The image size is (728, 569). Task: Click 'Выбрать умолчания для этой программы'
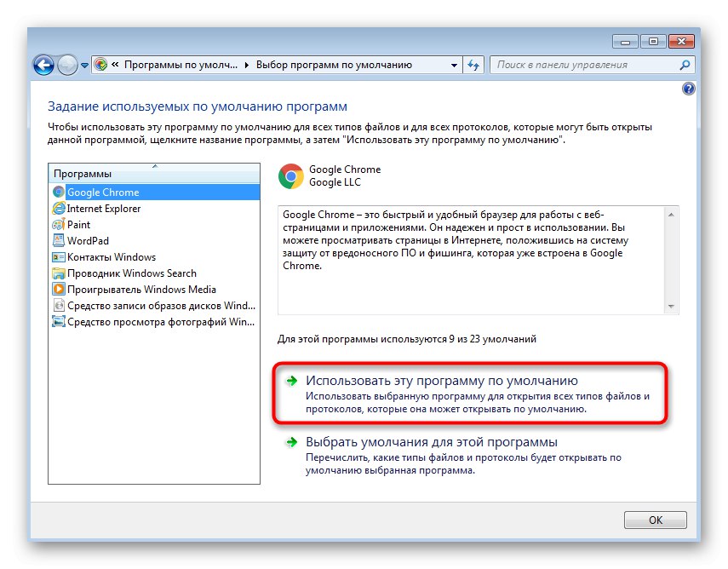tap(432, 442)
